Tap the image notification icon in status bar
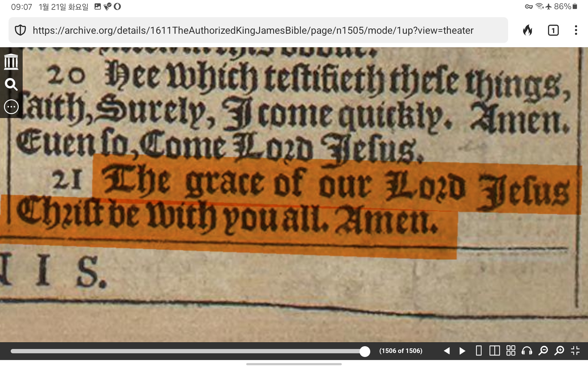 (98, 6)
